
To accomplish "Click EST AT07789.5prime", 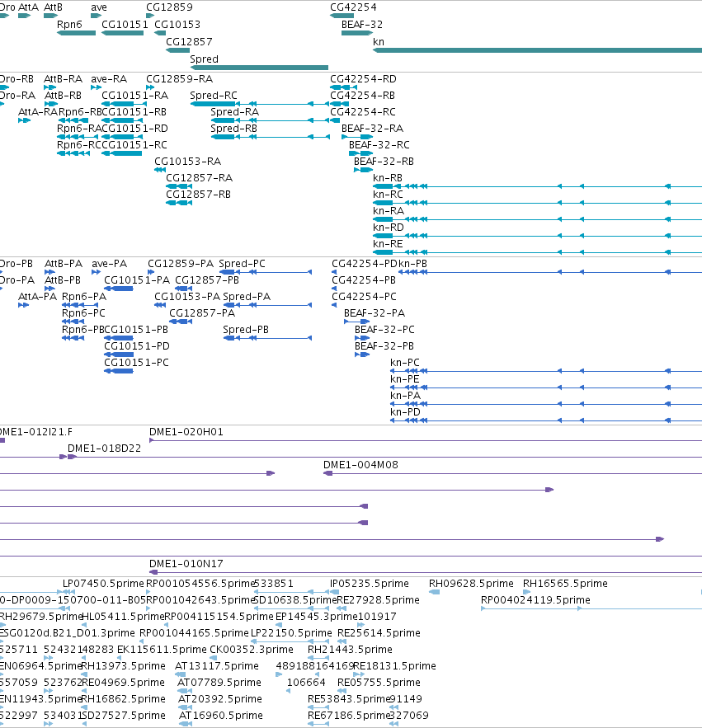I will click(x=219, y=683).
